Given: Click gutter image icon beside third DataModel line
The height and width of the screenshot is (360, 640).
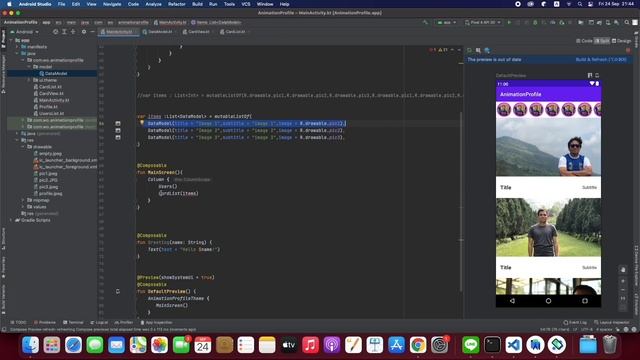Looking at the screenshot, I should tap(118, 138).
